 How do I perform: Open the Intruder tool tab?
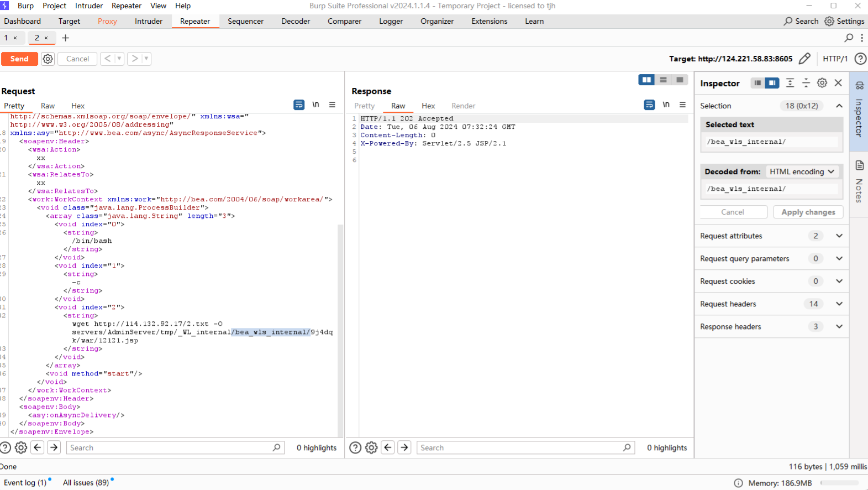pos(149,21)
